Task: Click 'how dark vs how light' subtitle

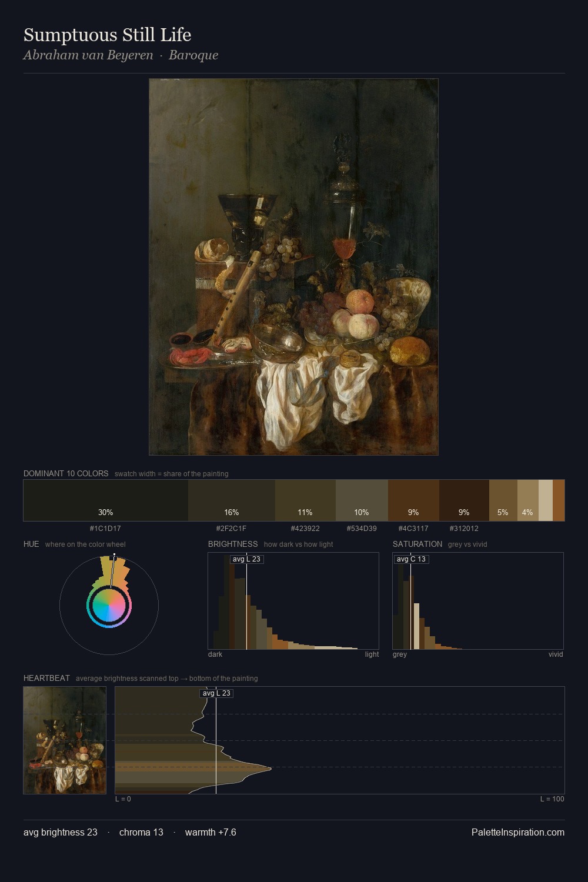Action: [x=298, y=544]
